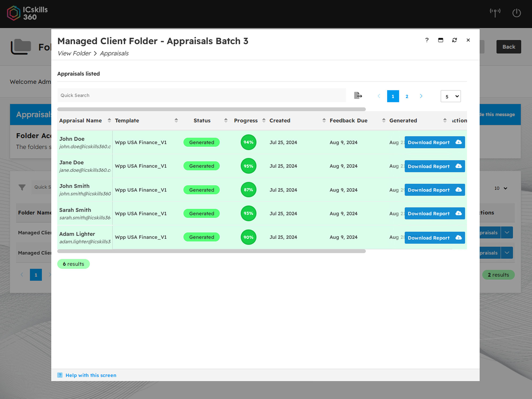Click the help question mark icon in dialog header

427,40
